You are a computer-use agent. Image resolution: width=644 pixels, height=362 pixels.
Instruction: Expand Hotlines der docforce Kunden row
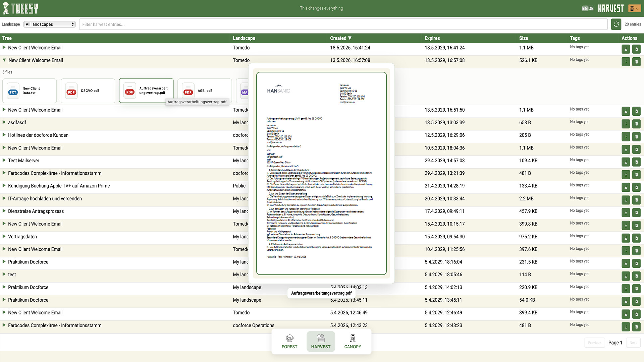coord(4,135)
